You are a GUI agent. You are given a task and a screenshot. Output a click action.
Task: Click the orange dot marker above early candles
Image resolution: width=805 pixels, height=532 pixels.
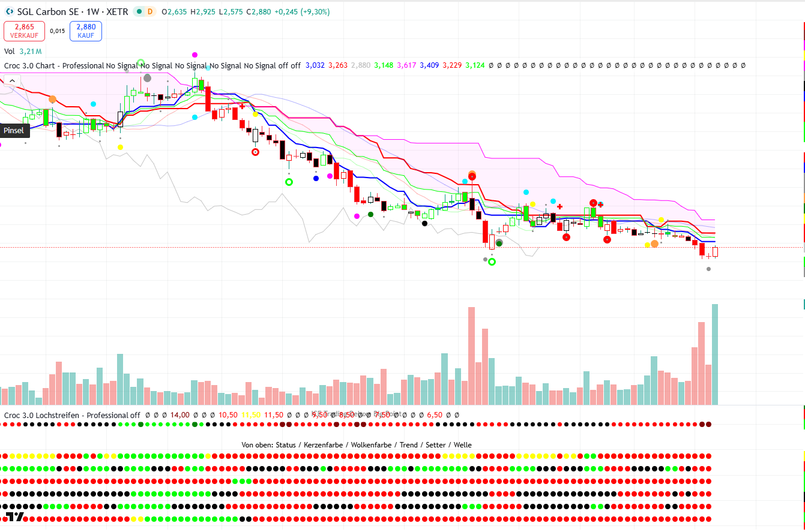pos(53,99)
